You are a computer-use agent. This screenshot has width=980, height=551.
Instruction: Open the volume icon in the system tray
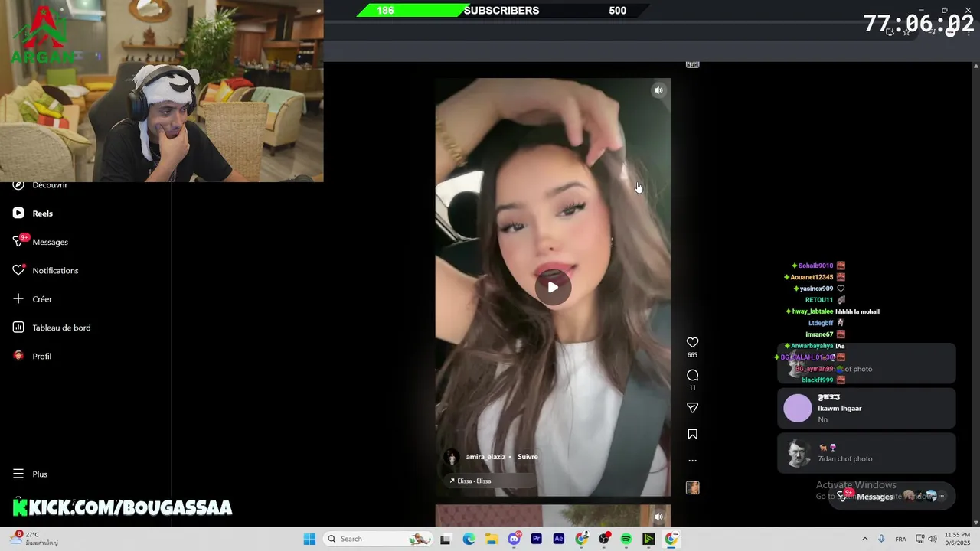coord(933,539)
